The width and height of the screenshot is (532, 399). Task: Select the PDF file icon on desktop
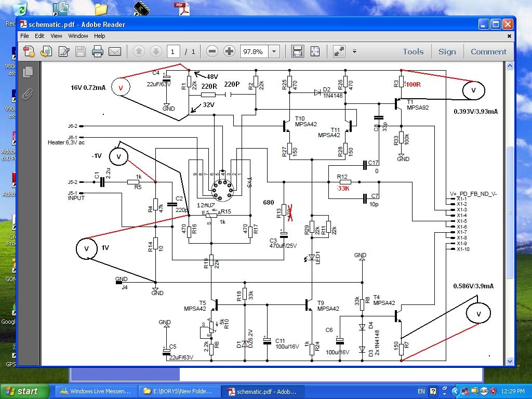(181, 8)
